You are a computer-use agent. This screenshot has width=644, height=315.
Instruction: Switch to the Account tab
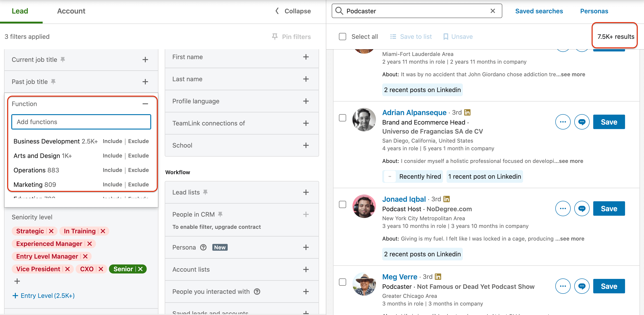click(x=71, y=11)
